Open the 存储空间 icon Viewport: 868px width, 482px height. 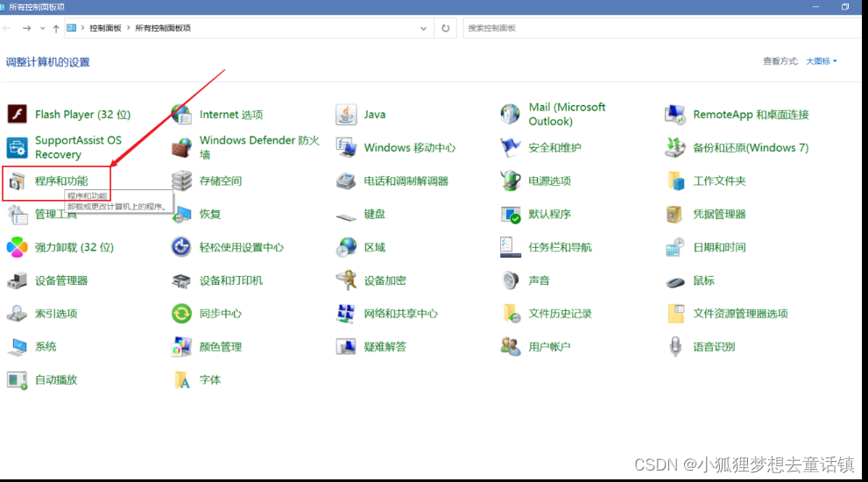pos(181,181)
